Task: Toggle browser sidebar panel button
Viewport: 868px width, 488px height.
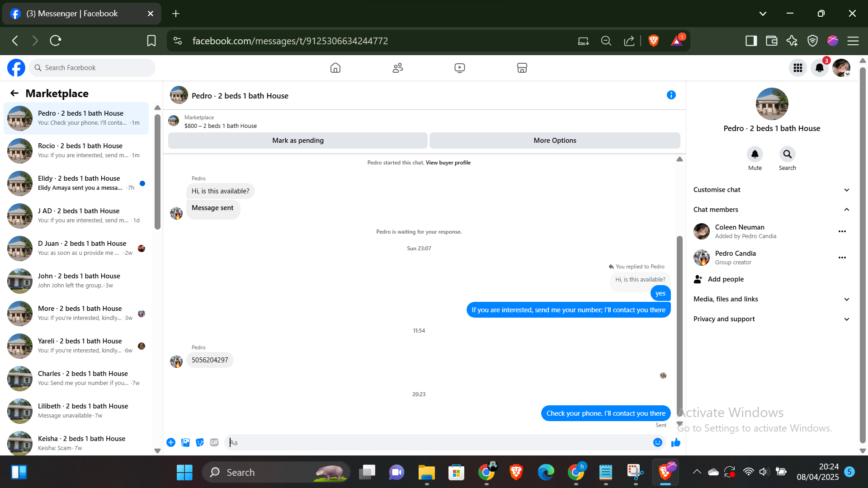Action: click(751, 41)
